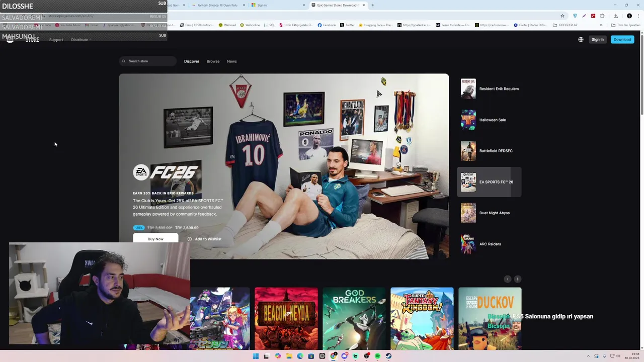Image resolution: width=644 pixels, height=362 pixels.
Task: Open the clock and date in taskbar
Action: click(x=632, y=356)
